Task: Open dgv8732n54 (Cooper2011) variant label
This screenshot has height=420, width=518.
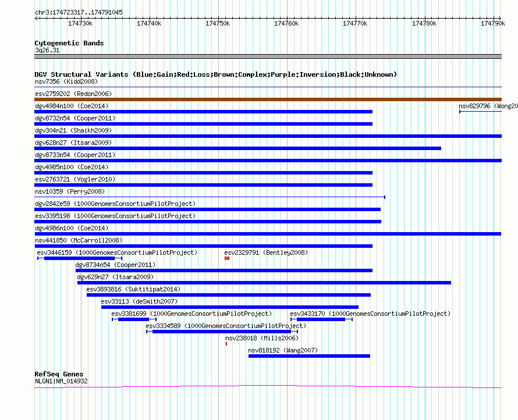Action: point(75,118)
